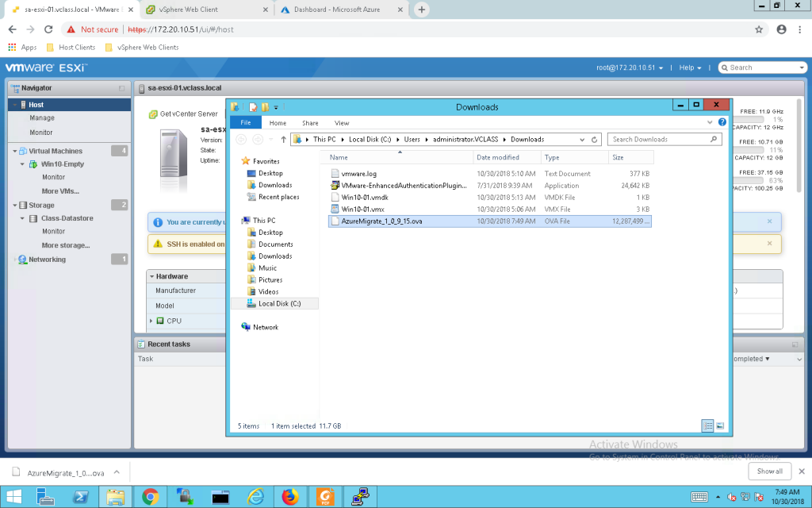Launch Internet Explorer from the taskbar
The height and width of the screenshot is (508, 812).
(x=255, y=497)
